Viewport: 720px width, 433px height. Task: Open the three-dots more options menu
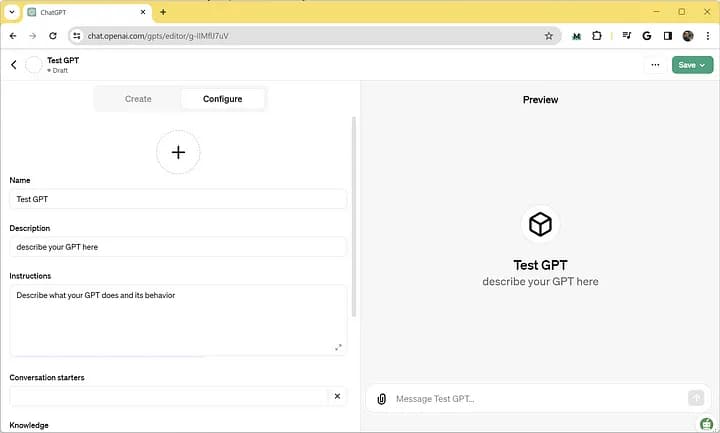655,65
